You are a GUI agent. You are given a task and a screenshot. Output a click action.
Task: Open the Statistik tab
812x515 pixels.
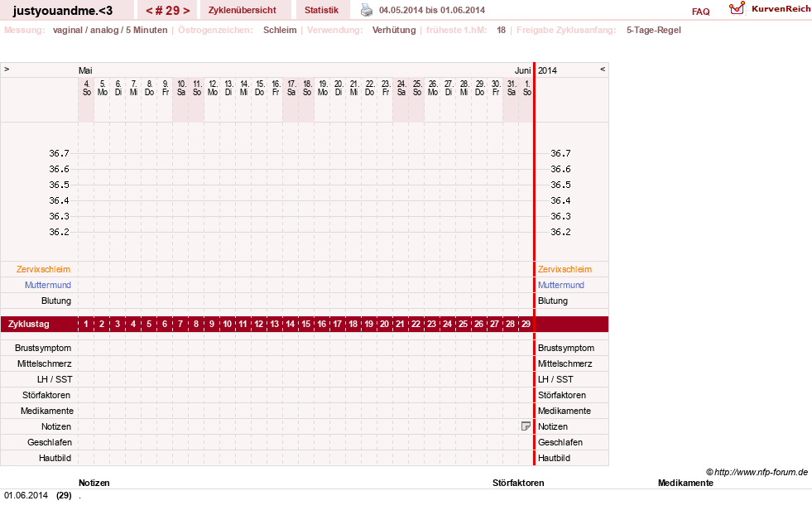pos(322,10)
